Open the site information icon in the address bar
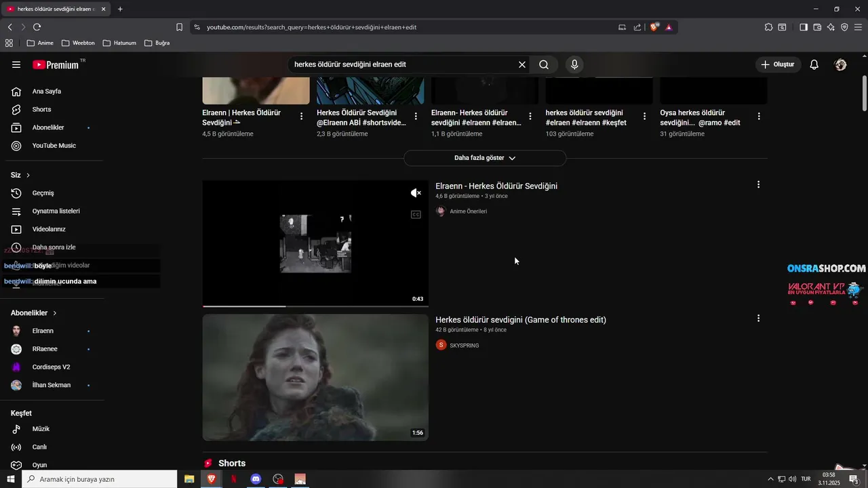Screen dimensions: 868x488 (x=197, y=27)
